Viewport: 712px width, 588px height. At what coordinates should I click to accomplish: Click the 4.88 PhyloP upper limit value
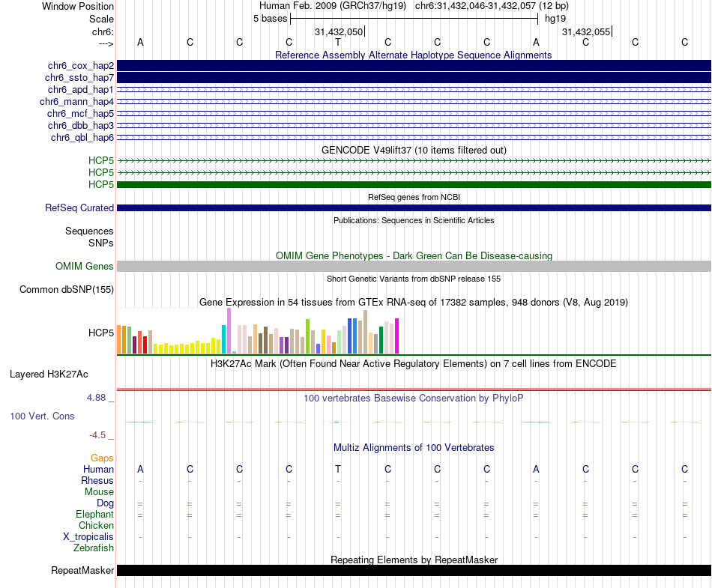[x=96, y=398]
